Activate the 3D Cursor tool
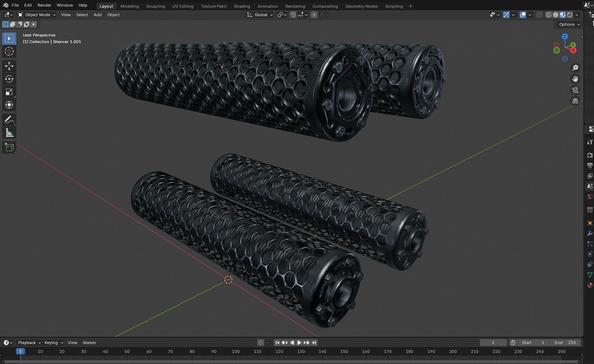Screen dimensions: 594x364 pos(9,51)
